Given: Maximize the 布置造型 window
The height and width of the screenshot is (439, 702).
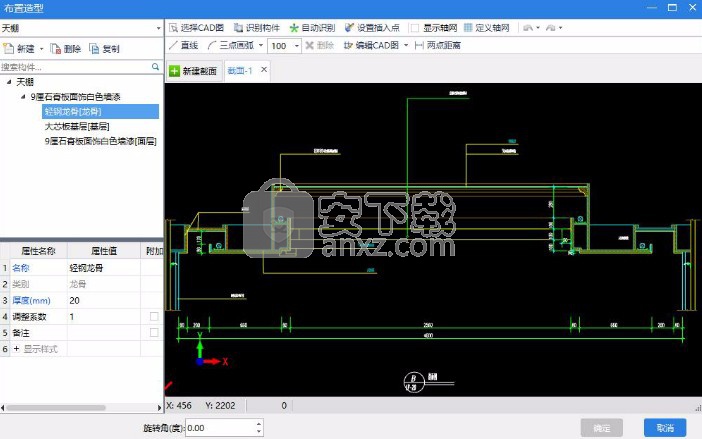Looking at the screenshot, I should 672,8.
